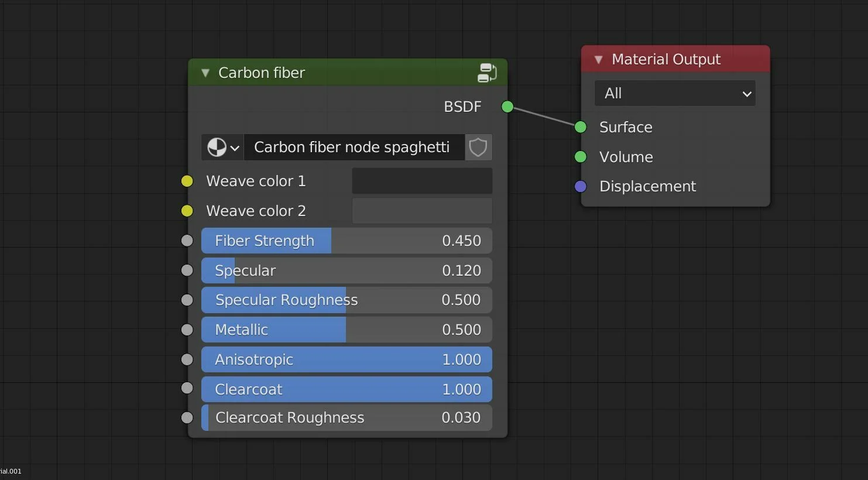Click the grey Fiber Strength input socket
This screenshot has height=480, width=868.
click(x=187, y=241)
